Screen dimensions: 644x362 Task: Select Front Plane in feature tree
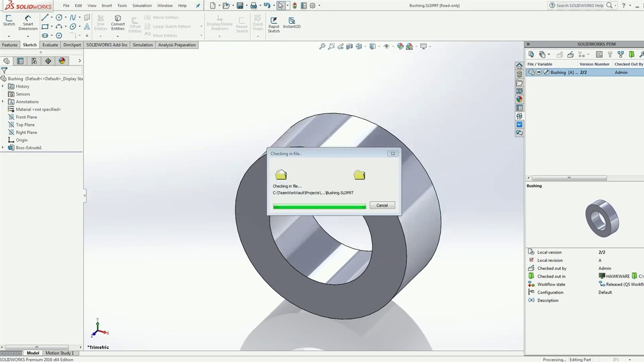pyautogui.click(x=26, y=117)
